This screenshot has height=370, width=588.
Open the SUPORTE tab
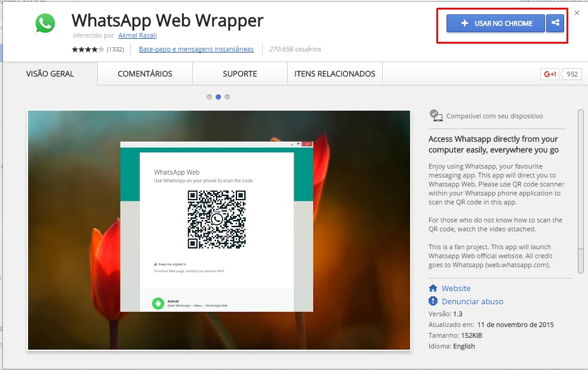pyautogui.click(x=239, y=74)
